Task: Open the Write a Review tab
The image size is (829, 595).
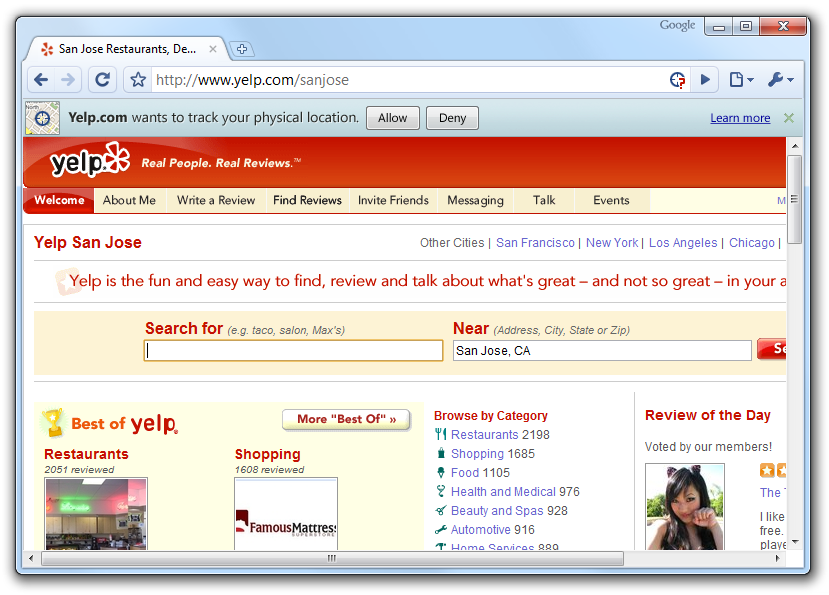Action: [216, 200]
